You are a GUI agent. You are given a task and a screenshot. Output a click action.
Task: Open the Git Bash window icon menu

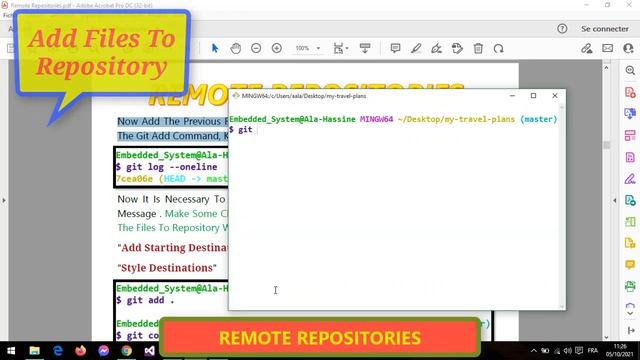[236, 96]
